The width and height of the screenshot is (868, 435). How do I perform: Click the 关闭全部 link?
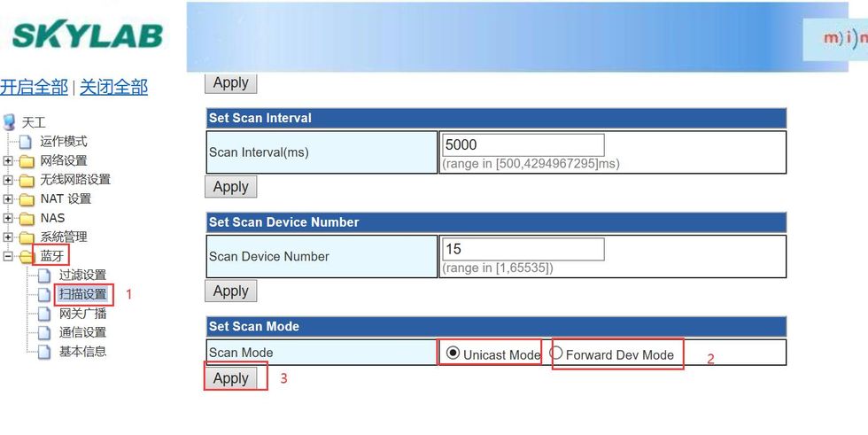click(113, 87)
